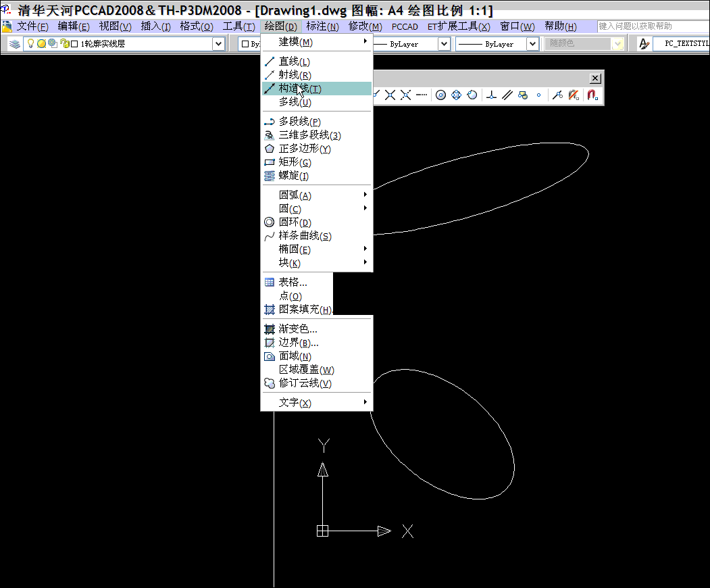Viewport: 710px width, 588px height.
Task: Open the layer selection dropdown
Action: pos(218,43)
